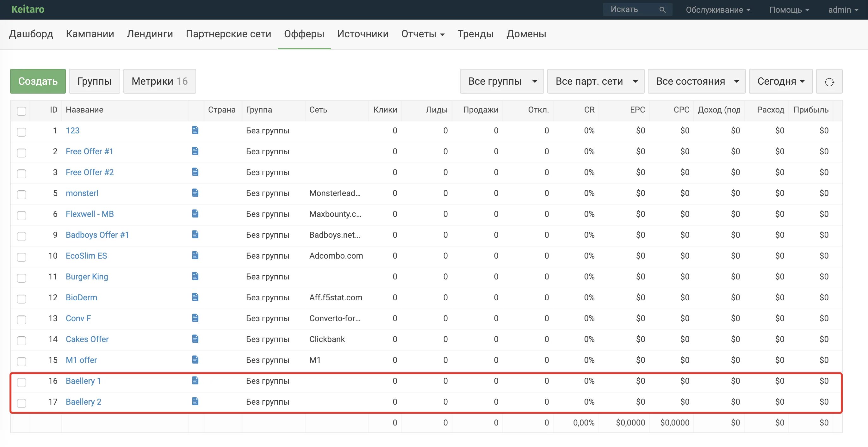Sort by the Прибыль column header
This screenshot has height=447, width=868.
(811, 110)
